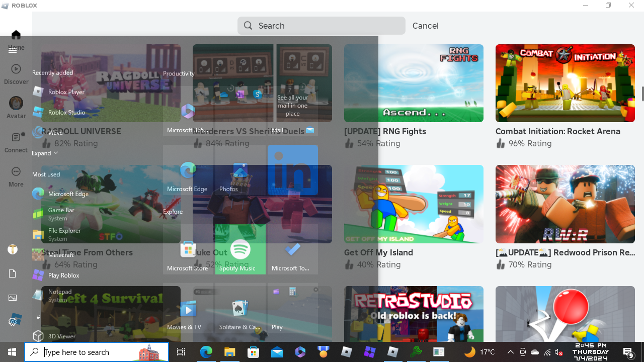This screenshot has height=362, width=644.
Task: Show hidden icons in the system tray
Action: 510,352
